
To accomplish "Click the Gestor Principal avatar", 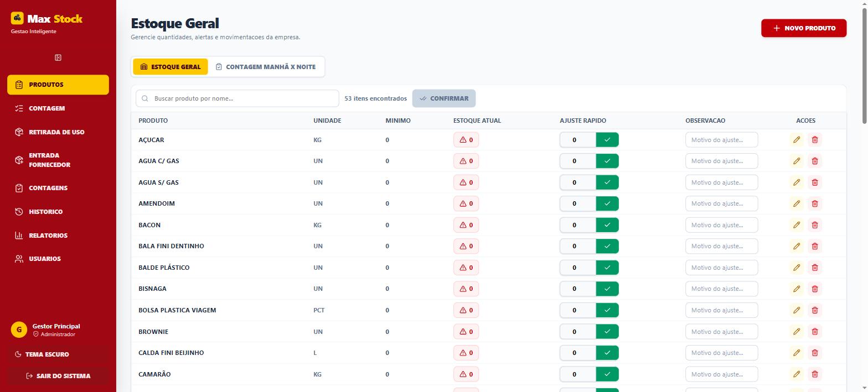I will click(x=19, y=330).
